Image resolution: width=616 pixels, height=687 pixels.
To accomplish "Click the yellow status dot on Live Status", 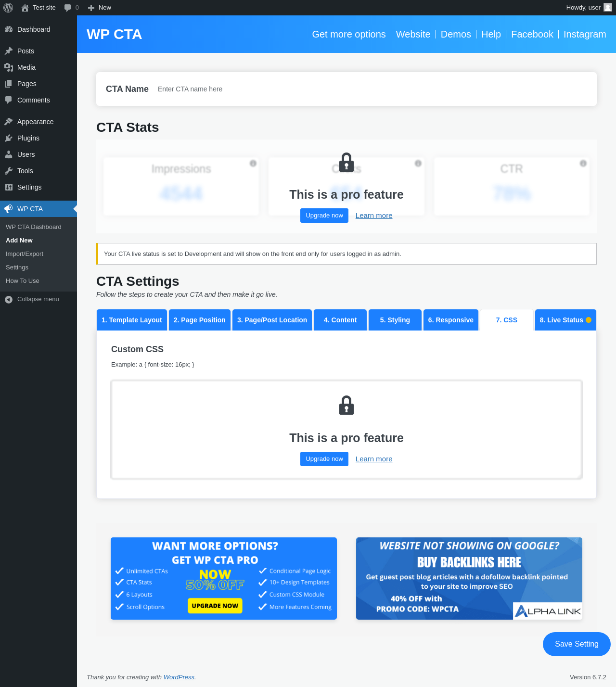I will tap(589, 320).
